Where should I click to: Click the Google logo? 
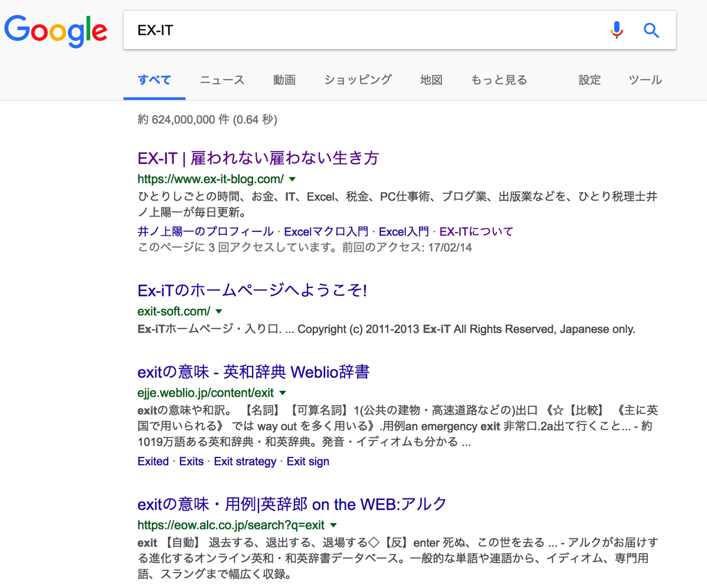[x=56, y=31]
